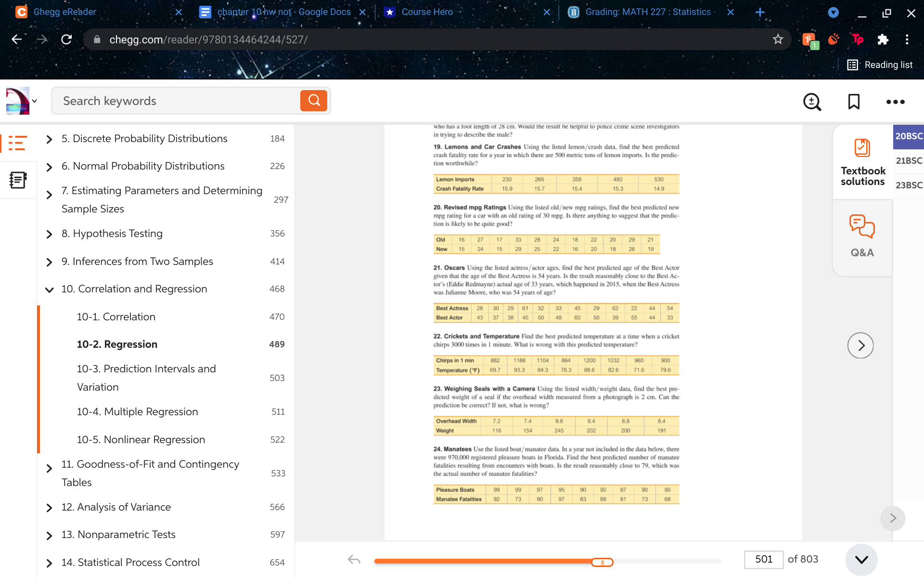Open the three-dot more options menu
The image size is (924, 578).
click(895, 102)
